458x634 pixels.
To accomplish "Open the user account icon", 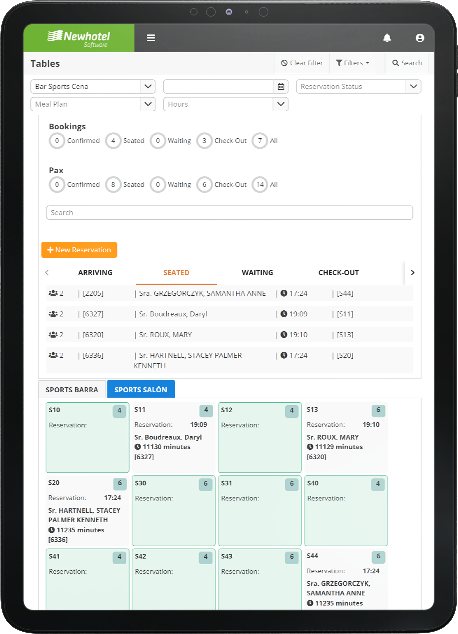I will click(x=420, y=38).
